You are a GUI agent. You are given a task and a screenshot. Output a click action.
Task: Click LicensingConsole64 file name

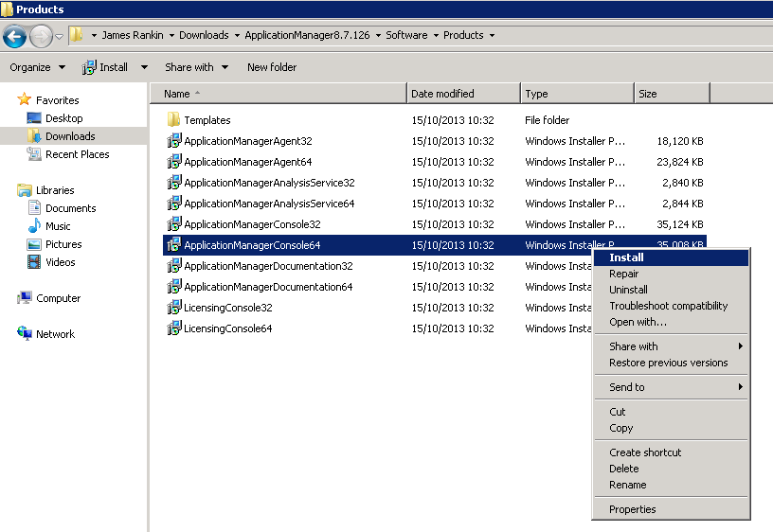point(227,328)
